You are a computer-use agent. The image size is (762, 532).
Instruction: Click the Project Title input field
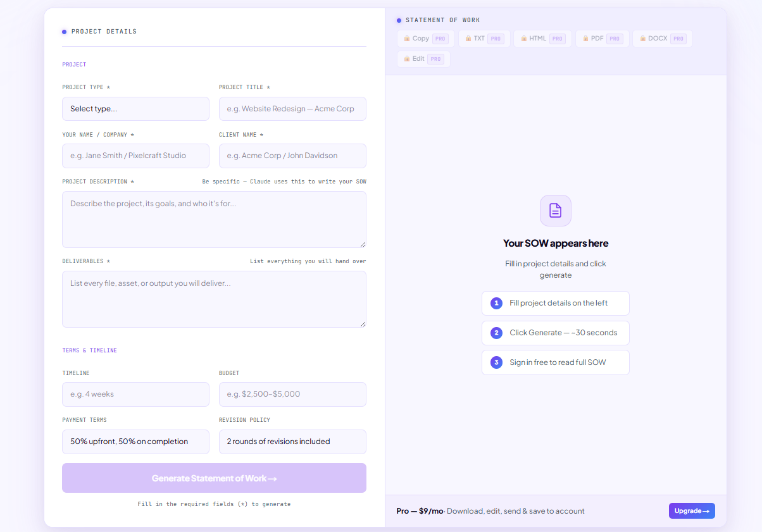point(292,109)
